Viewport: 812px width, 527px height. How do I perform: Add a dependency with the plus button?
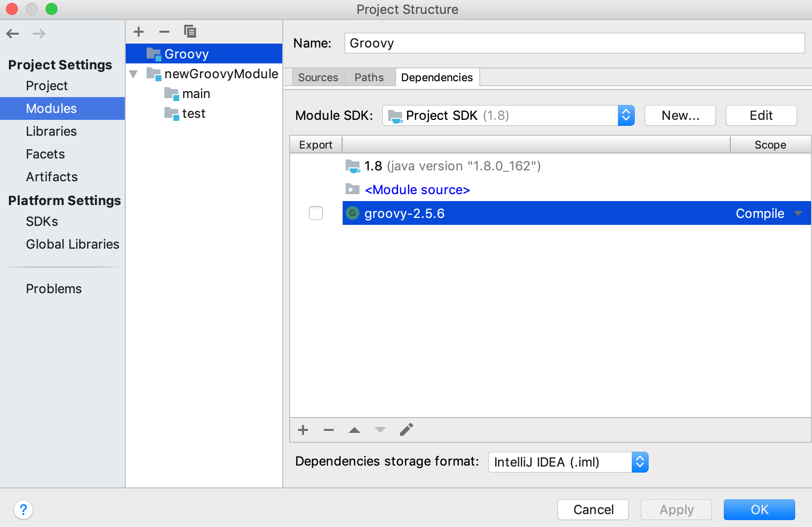(x=303, y=430)
